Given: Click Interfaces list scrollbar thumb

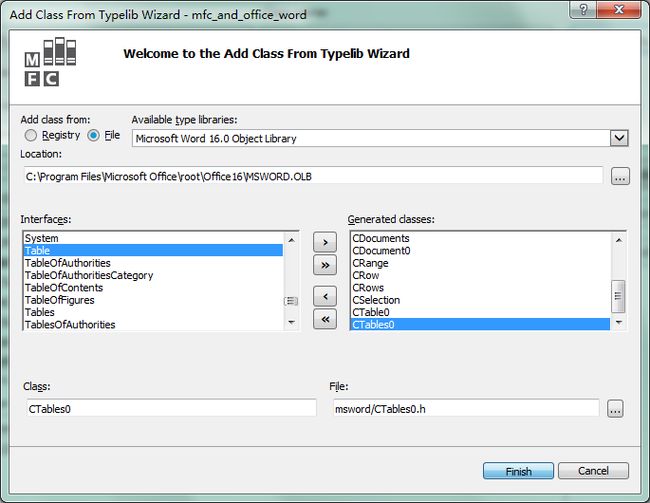Looking at the screenshot, I should coord(291,301).
